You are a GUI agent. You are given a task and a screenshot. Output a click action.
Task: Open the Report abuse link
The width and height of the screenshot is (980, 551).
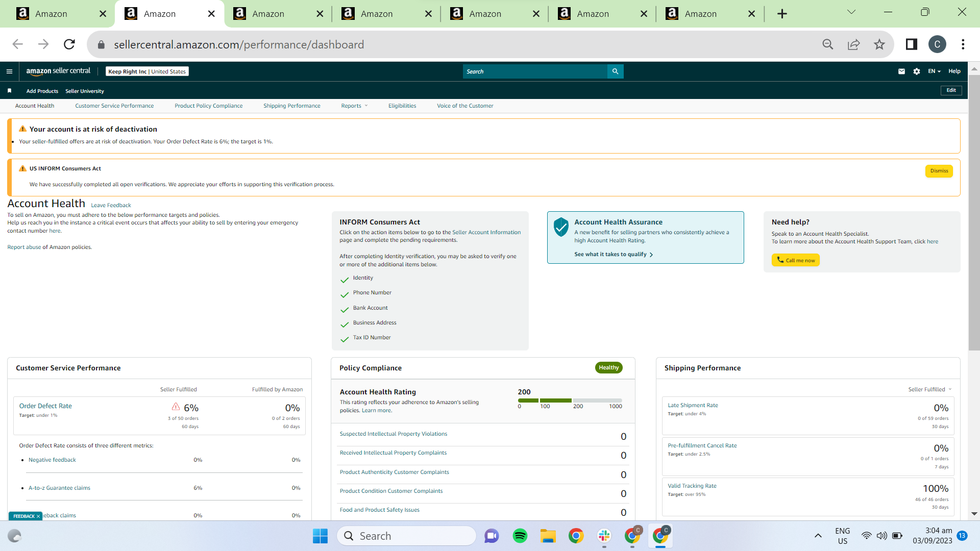(24, 247)
